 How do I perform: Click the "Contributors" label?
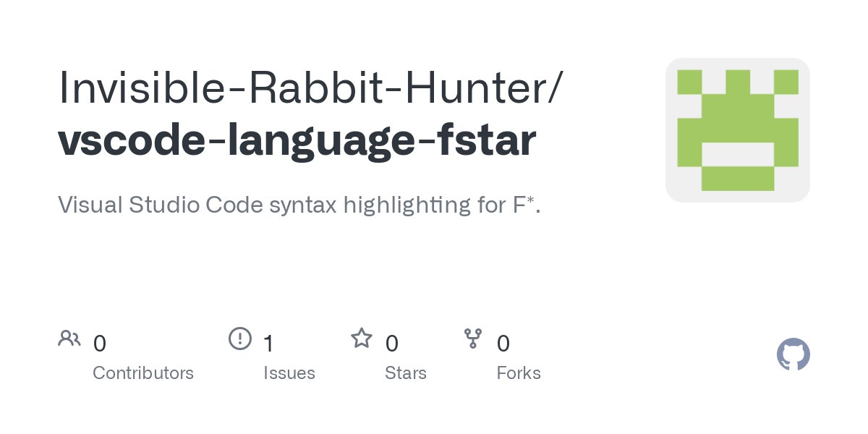143,373
